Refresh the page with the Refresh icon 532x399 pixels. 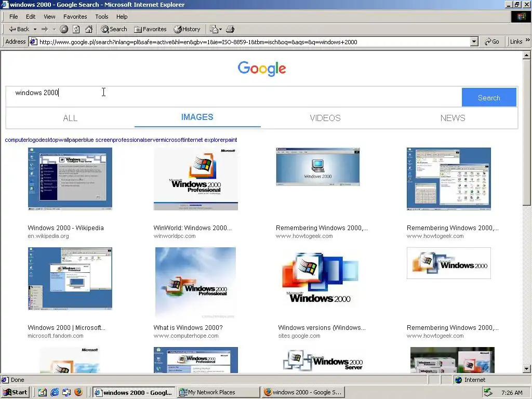pyautogui.click(x=76, y=29)
